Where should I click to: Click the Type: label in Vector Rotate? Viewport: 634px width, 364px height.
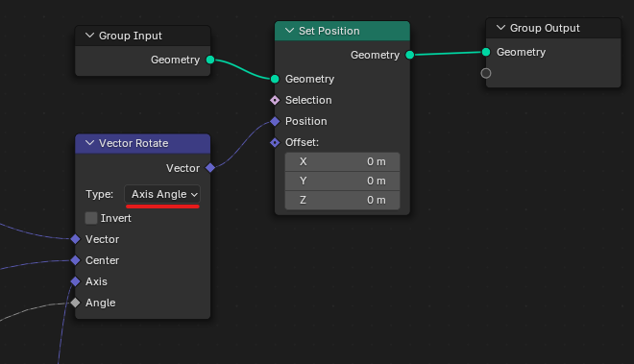(100, 194)
